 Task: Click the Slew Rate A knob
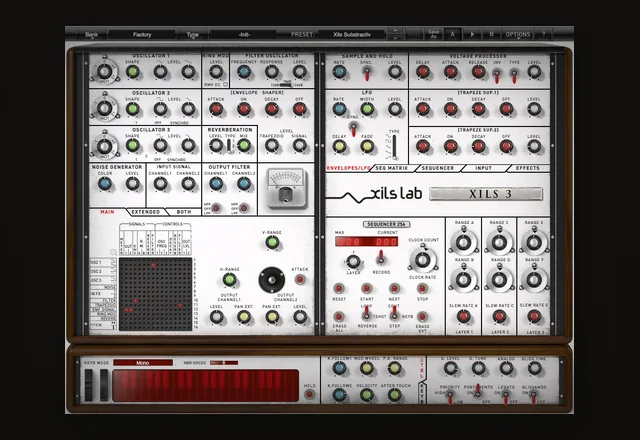click(x=463, y=316)
